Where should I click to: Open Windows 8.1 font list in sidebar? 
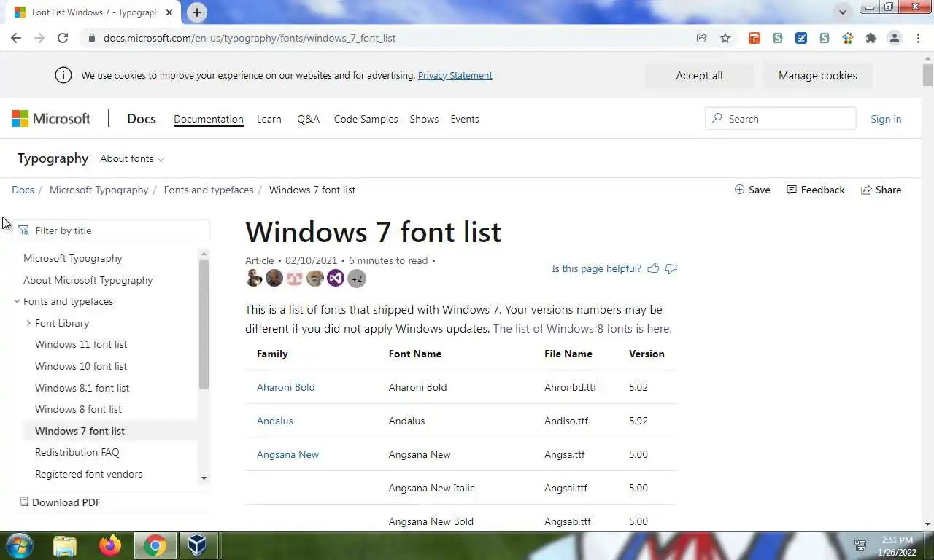(x=82, y=388)
